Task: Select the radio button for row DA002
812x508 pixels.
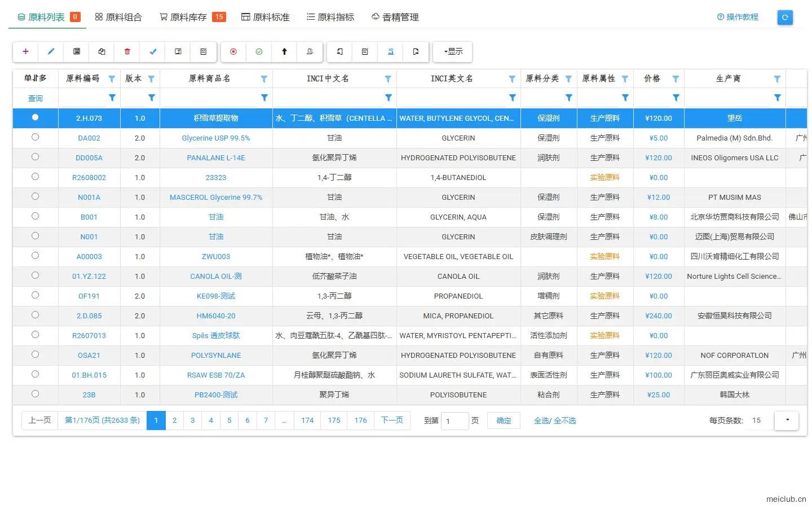Action: [x=35, y=137]
